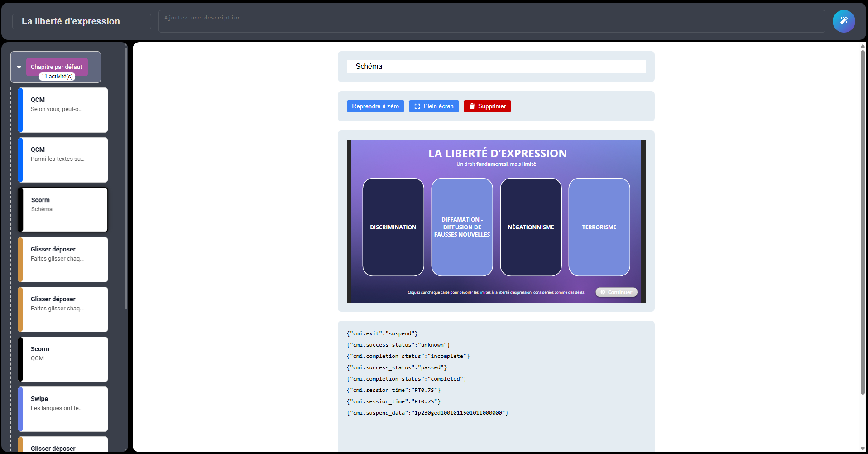Collapse the Chapitre par défaut chapter arrow

[19, 67]
